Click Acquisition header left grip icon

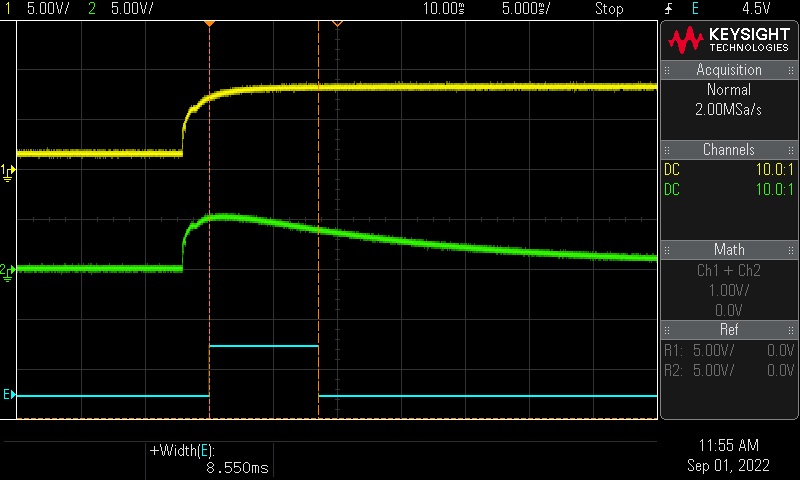pyautogui.click(x=667, y=70)
